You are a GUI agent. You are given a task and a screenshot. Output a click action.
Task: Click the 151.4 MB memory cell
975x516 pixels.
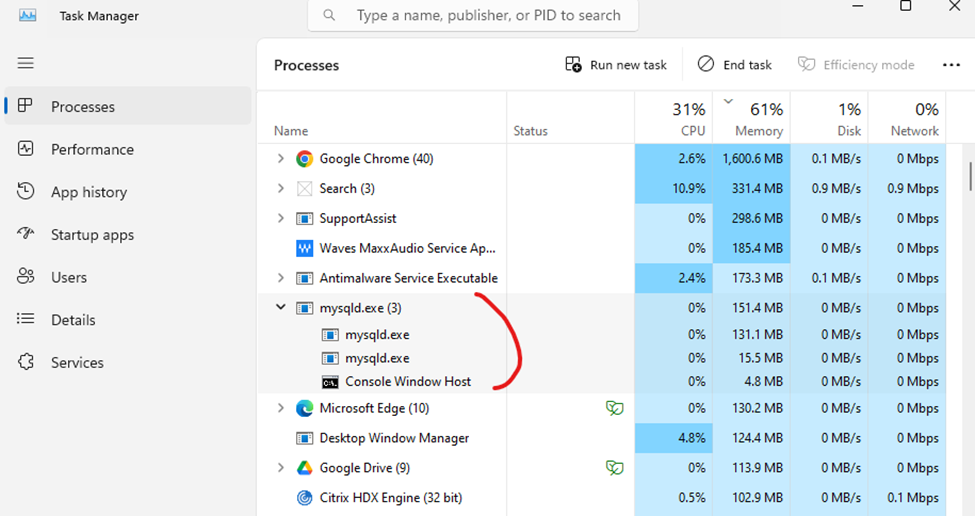point(751,308)
